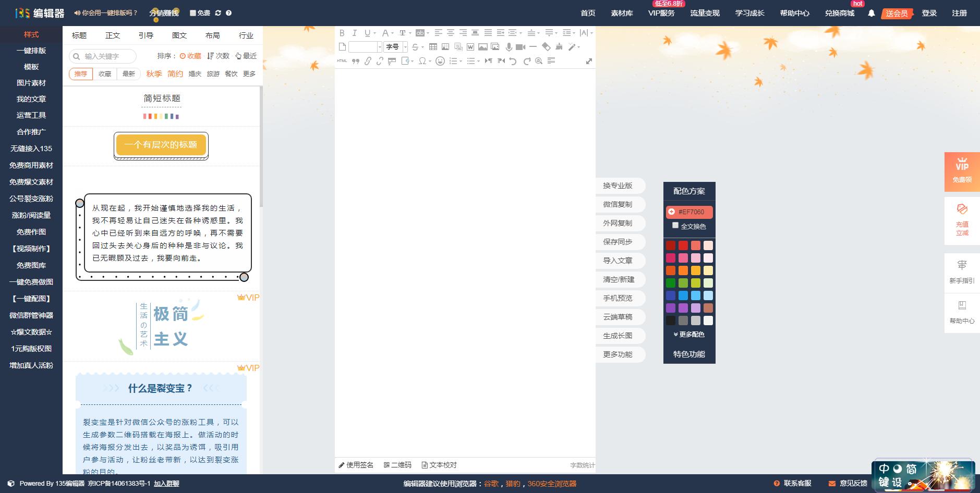Insert a table using the table icon
980x493 pixels.
[433, 47]
